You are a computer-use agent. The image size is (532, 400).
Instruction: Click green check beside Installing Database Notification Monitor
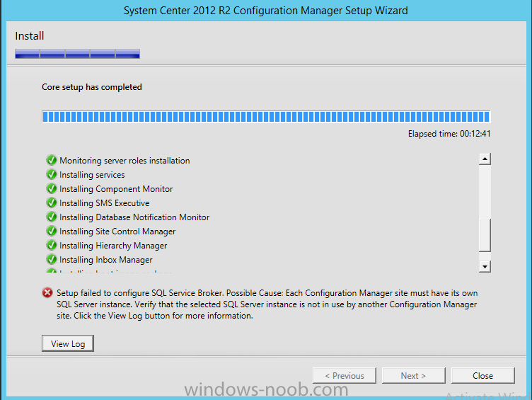coord(51,217)
